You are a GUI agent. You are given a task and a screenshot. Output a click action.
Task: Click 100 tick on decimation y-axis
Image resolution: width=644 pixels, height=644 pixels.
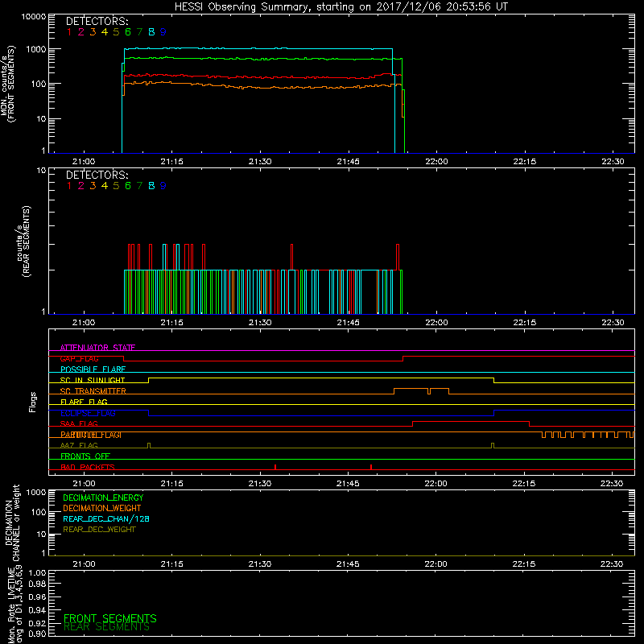(x=39, y=513)
